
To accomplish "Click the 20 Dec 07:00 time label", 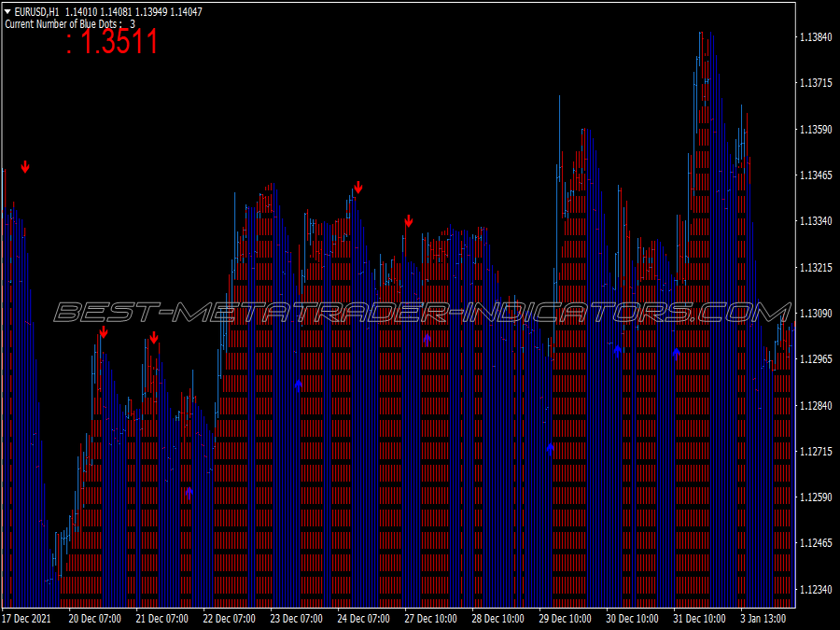I will [95, 619].
